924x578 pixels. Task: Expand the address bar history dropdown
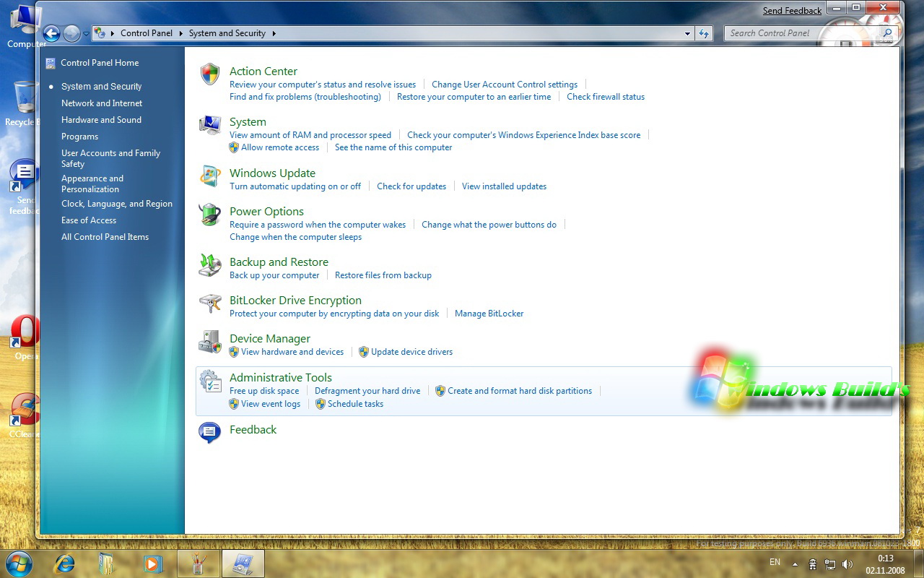pos(688,33)
